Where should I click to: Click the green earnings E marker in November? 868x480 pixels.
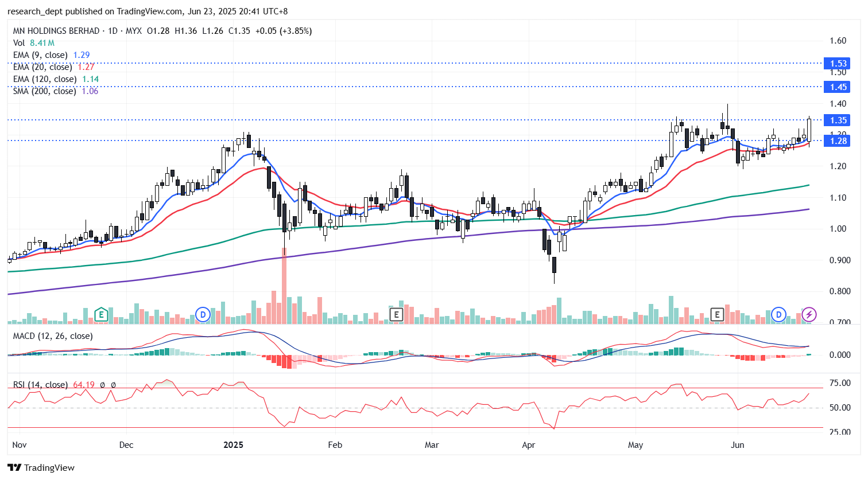click(x=101, y=314)
